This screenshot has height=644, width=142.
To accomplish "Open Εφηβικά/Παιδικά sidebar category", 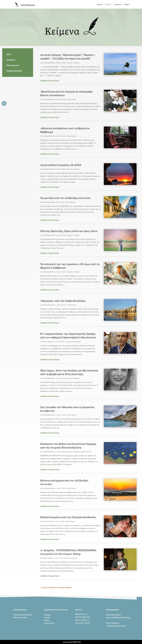I will pos(14,71).
